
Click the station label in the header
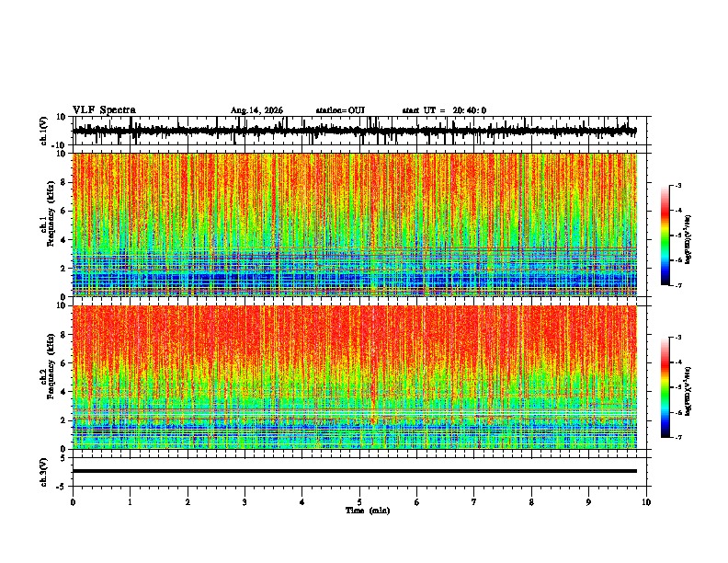(340, 110)
